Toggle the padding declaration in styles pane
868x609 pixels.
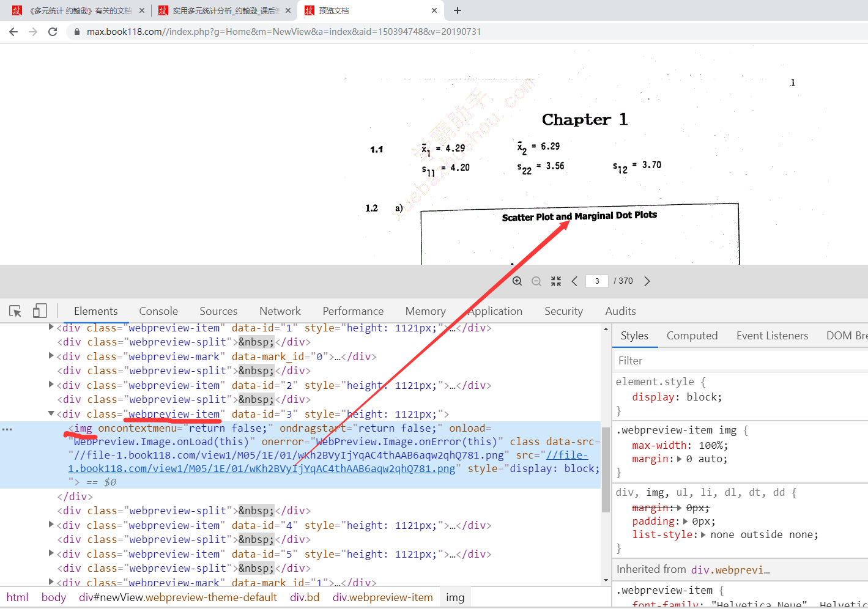point(654,521)
